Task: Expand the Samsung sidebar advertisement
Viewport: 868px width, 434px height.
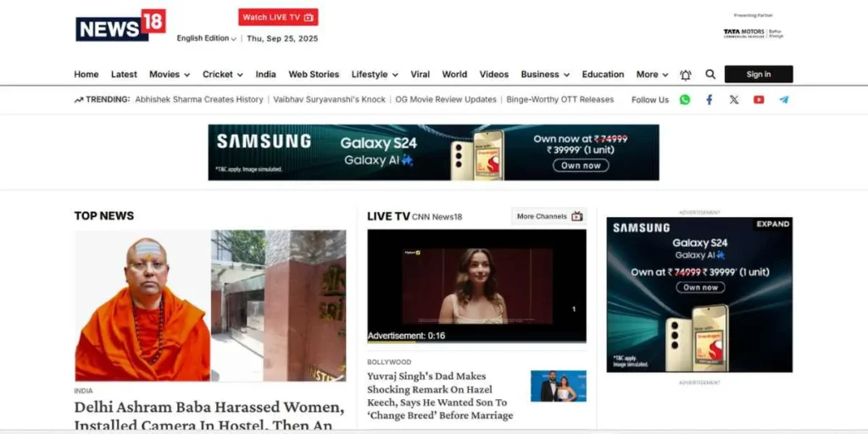Action: coord(772,225)
